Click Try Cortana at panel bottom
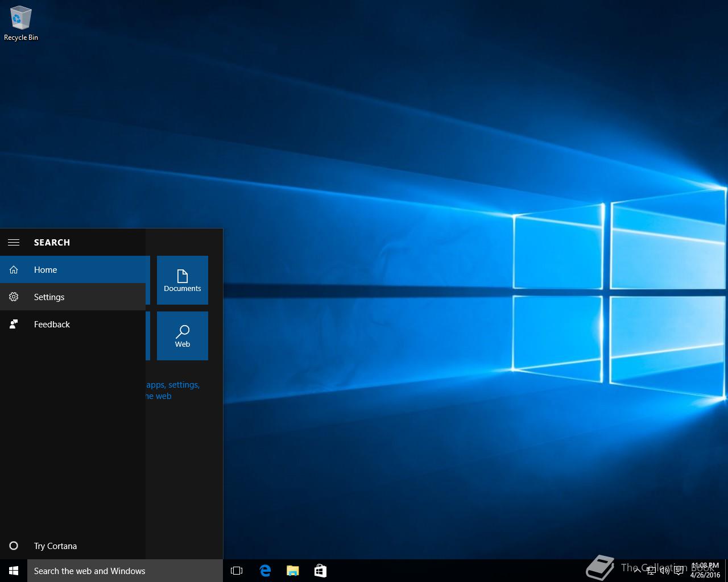The width and height of the screenshot is (728, 582). click(73, 546)
